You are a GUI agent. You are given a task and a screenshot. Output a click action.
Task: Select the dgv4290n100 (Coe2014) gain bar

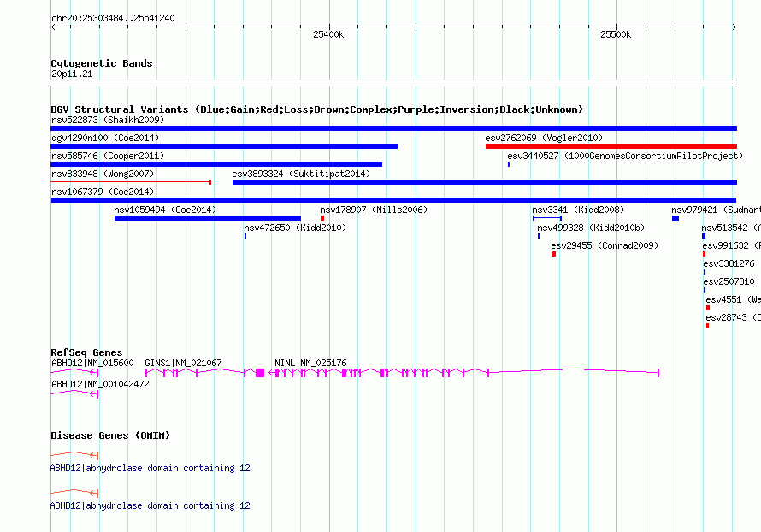[224, 146]
